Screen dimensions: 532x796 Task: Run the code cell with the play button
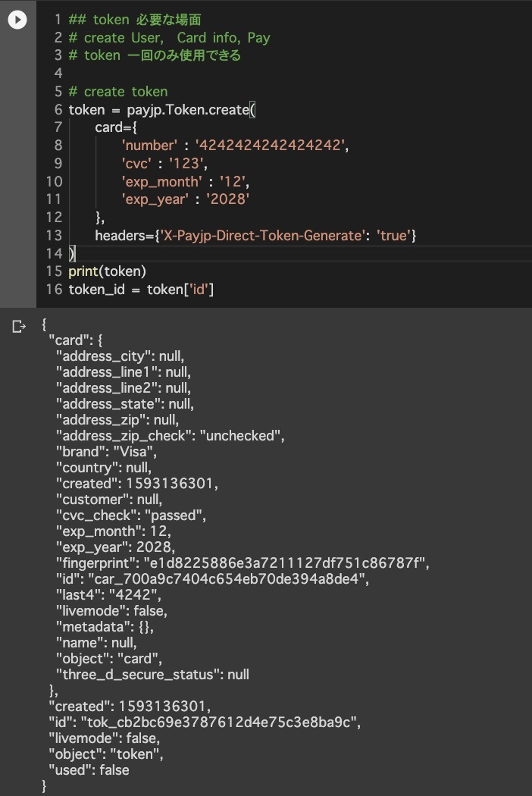point(17,20)
